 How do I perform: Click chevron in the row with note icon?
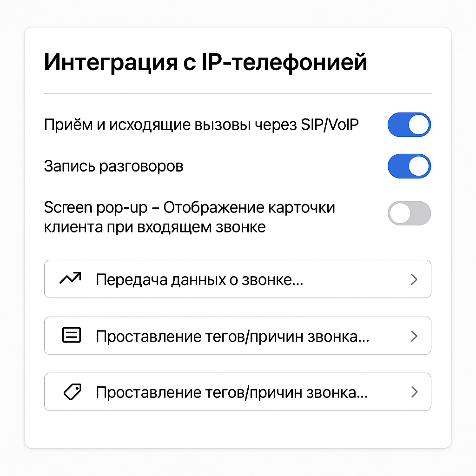click(414, 336)
